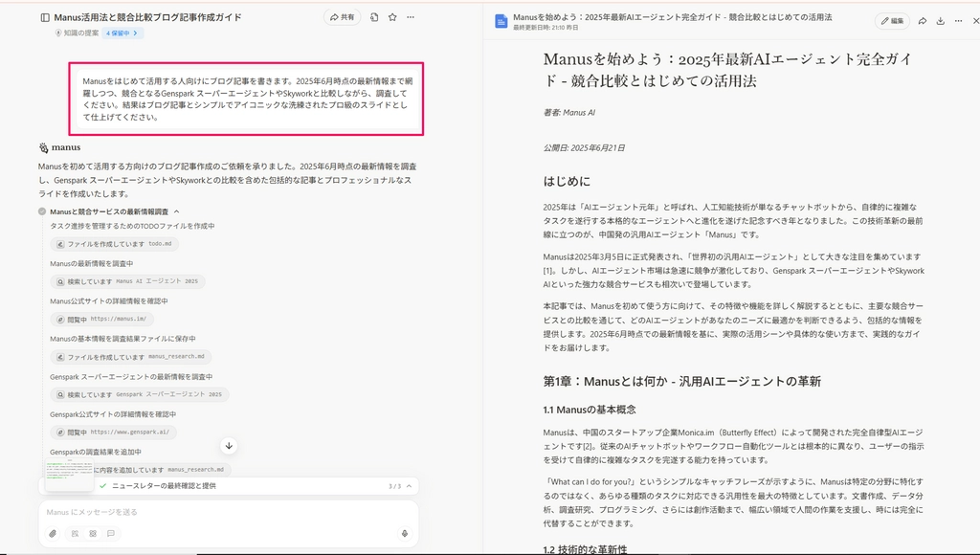Viewport: 980px width, 555px height.
Task: Click the completed step circle for 最新情報調査
Action: click(x=42, y=211)
